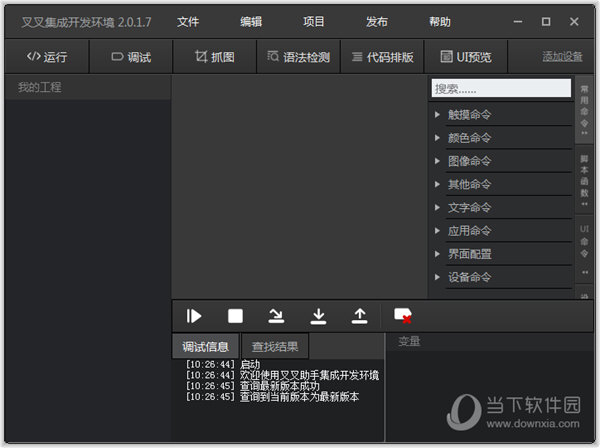600x448 pixels.
Task: Switch to the 调试信息 tab
Action: [205, 347]
